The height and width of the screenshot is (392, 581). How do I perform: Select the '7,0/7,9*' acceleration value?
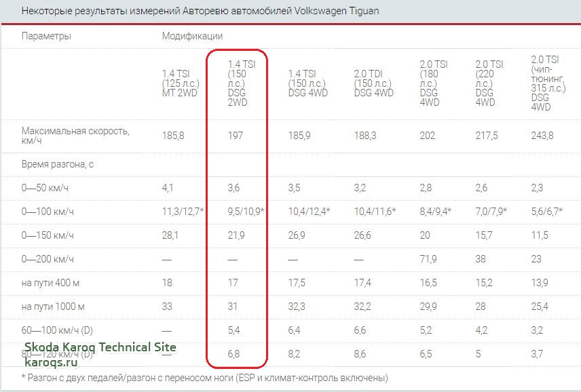[x=491, y=212]
